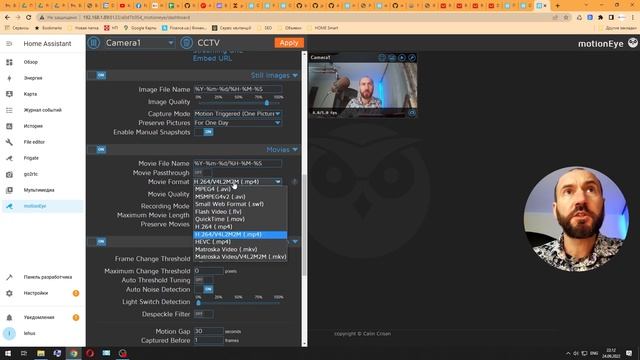
Task: Open Camera1 configure wrench icon
Action: 412,58
